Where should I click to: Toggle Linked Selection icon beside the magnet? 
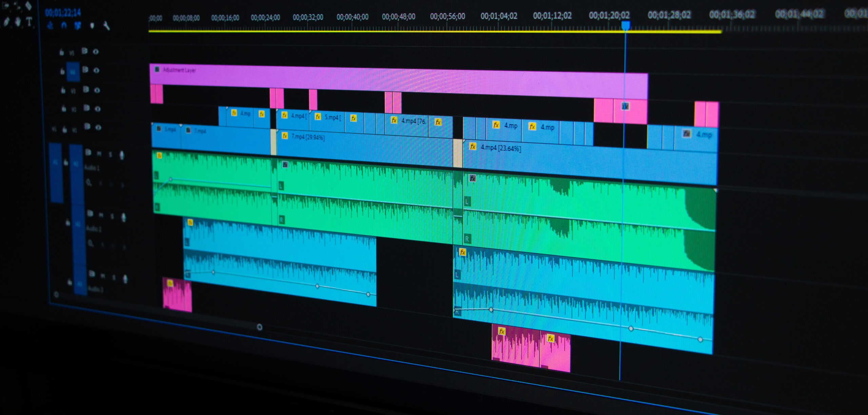pyautogui.click(x=78, y=25)
